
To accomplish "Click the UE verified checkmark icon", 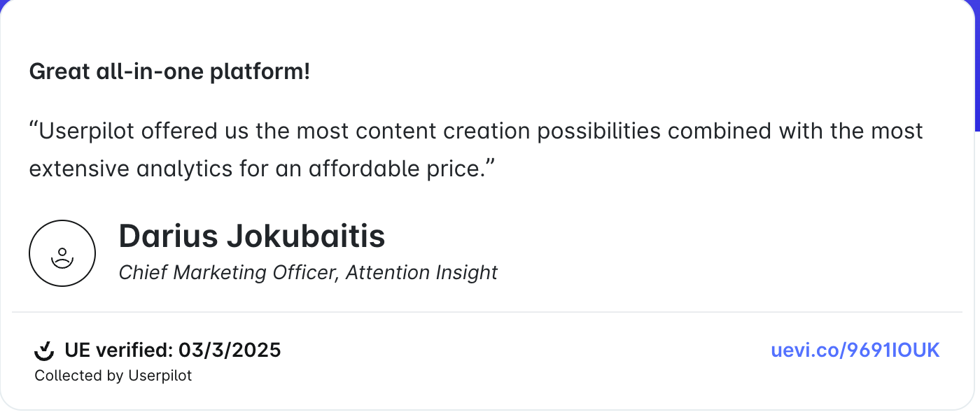I will coord(44,350).
